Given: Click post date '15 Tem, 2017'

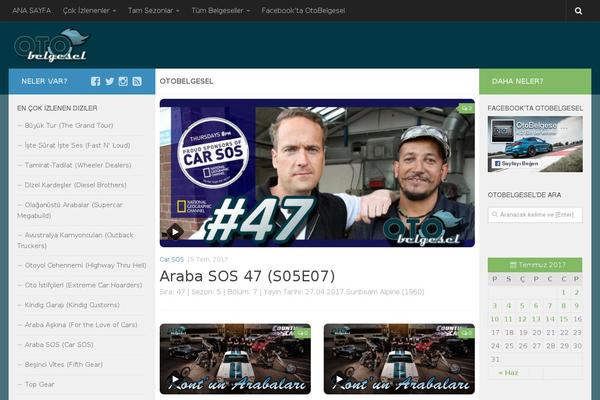Looking at the screenshot, I should 207,260.
